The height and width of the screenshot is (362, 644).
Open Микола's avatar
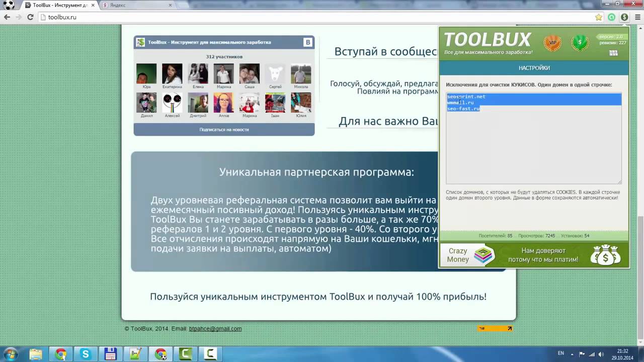[301, 73]
